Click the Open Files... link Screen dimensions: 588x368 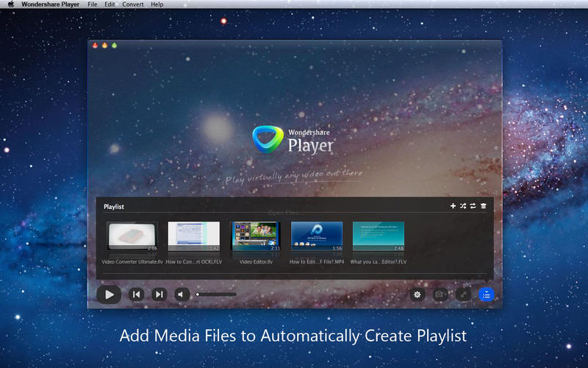coord(285,213)
